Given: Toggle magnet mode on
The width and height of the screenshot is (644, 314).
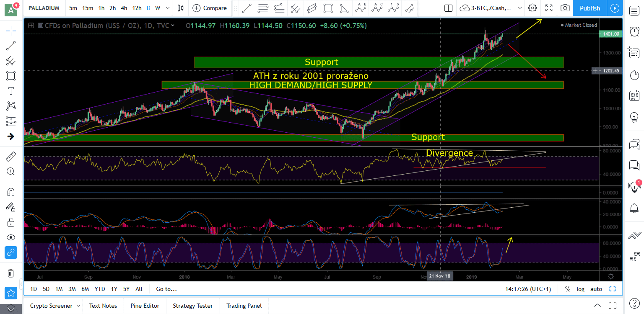Looking at the screenshot, I should coord(11,192).
